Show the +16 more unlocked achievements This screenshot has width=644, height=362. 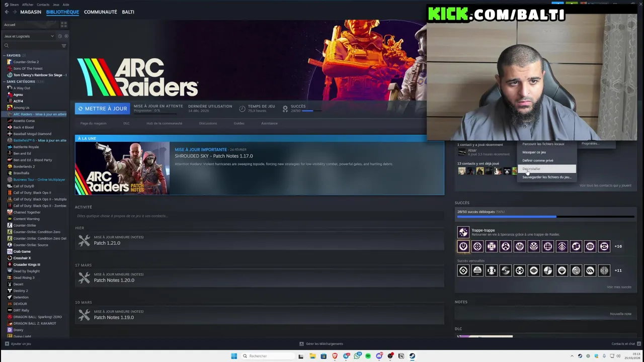(618, 246)
